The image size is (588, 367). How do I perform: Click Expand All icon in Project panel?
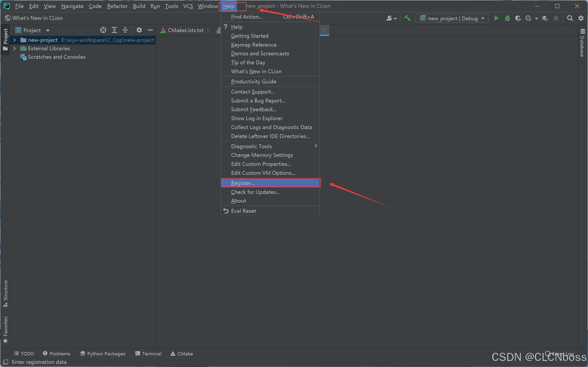pos(114,30)
